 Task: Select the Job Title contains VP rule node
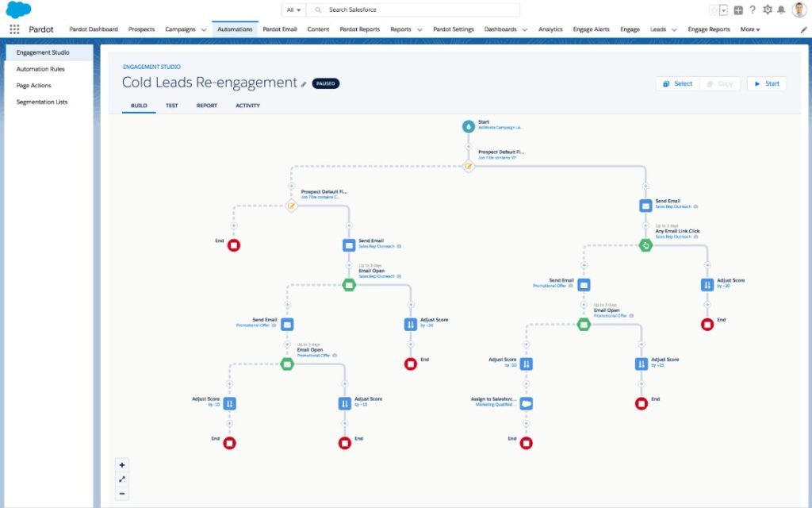[468, 167]
